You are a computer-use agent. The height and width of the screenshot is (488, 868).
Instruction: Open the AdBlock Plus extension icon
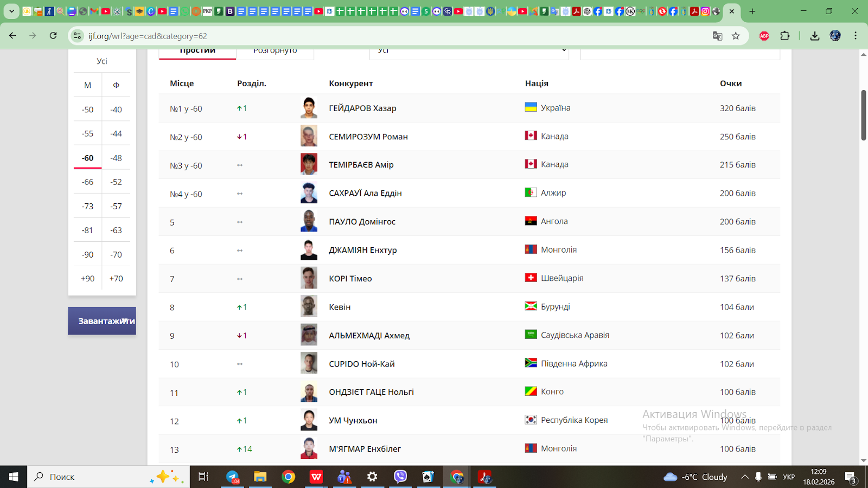click(764, 36)
